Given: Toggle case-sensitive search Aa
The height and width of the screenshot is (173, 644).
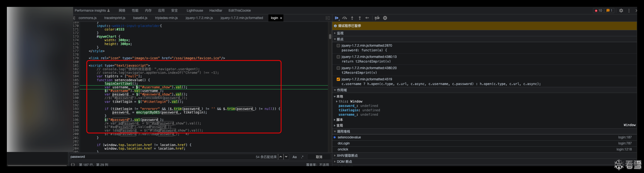Looking at the screenshot, I should (295, 157).
